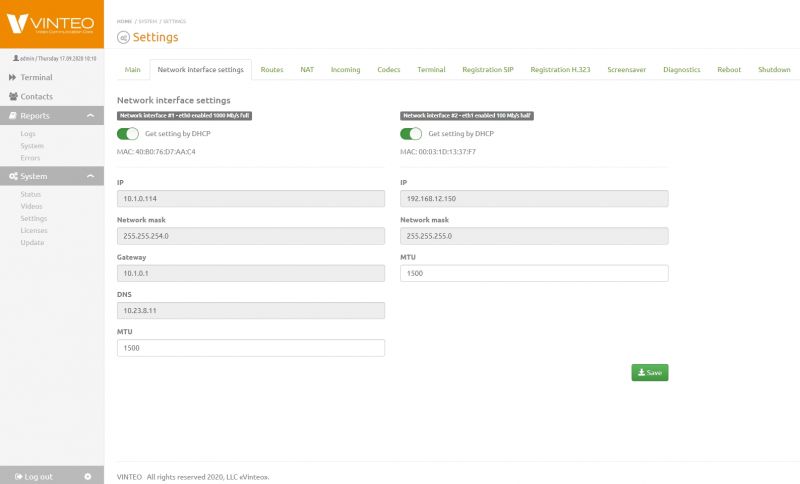Viewport: 800px width, 484px height.
Task: Collapse the System section chevron
Action: coord(90,176)
